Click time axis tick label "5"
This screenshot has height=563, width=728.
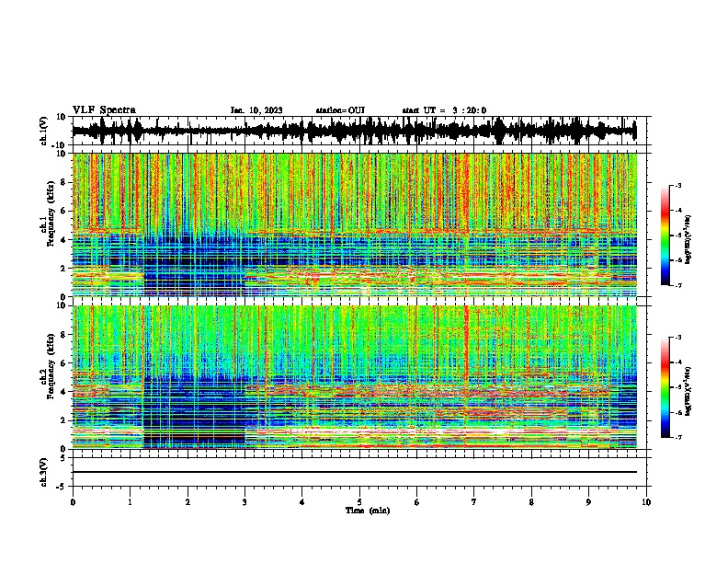(x=359, y=502)
